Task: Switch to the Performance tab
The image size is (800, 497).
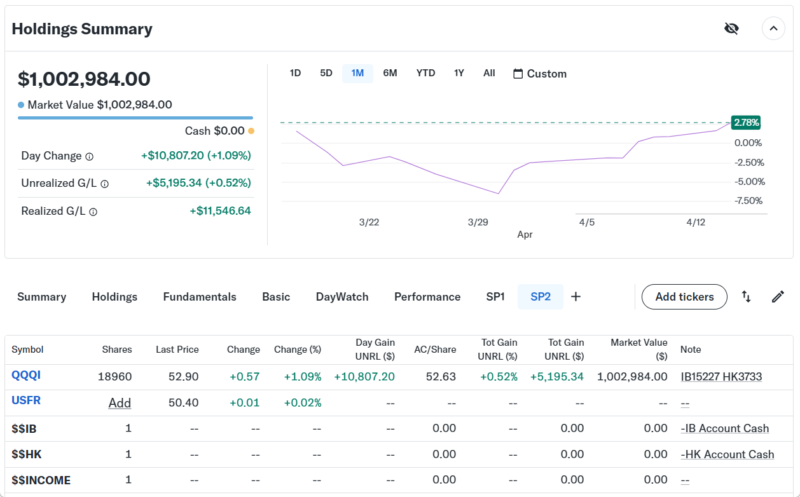Action: 427,297
